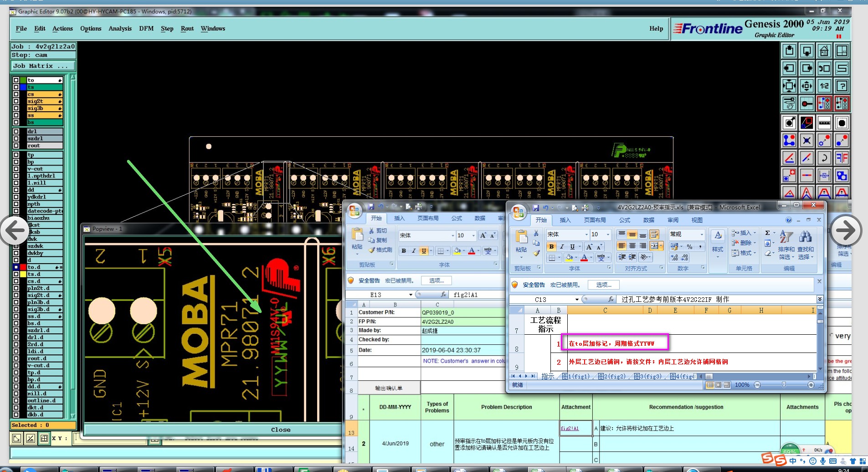Open font name dropdown in front Excel

586,234
